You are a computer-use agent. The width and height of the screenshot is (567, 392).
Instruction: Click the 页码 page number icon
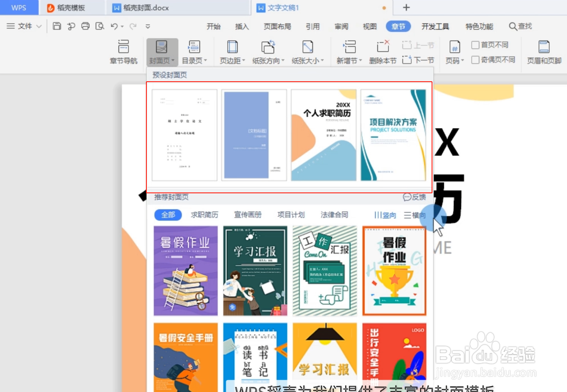pos(455,47)
